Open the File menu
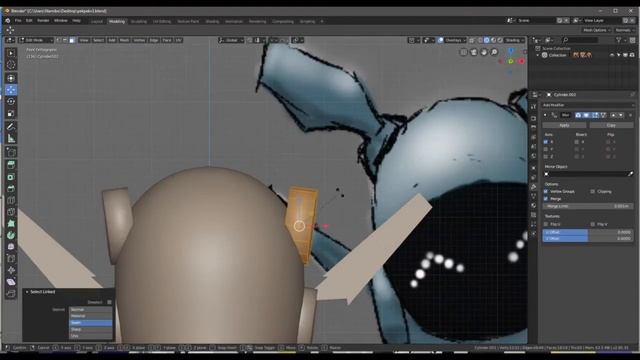Screen dimensions: 640x360 [18, 20]
